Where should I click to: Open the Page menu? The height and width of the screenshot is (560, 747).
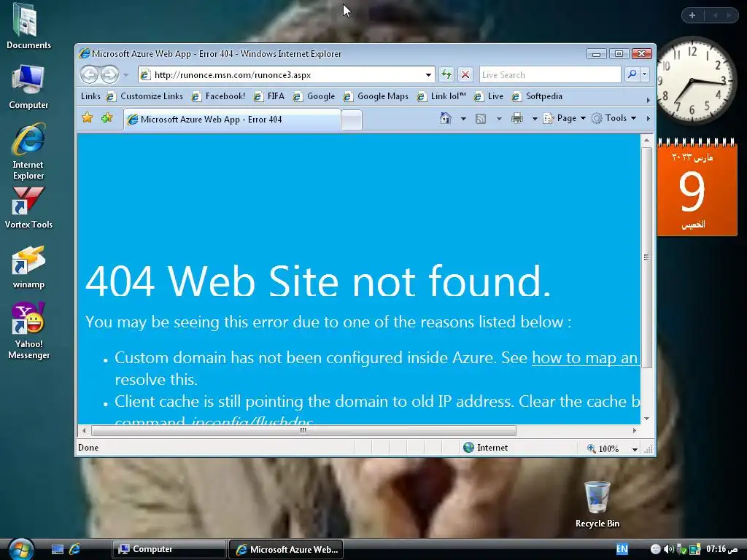click(x=565, y=118)
